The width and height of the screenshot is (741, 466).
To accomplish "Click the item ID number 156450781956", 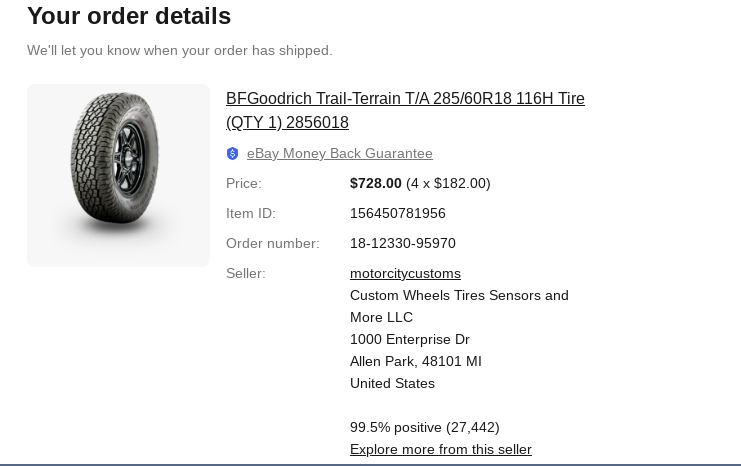I will click(397, 213).
